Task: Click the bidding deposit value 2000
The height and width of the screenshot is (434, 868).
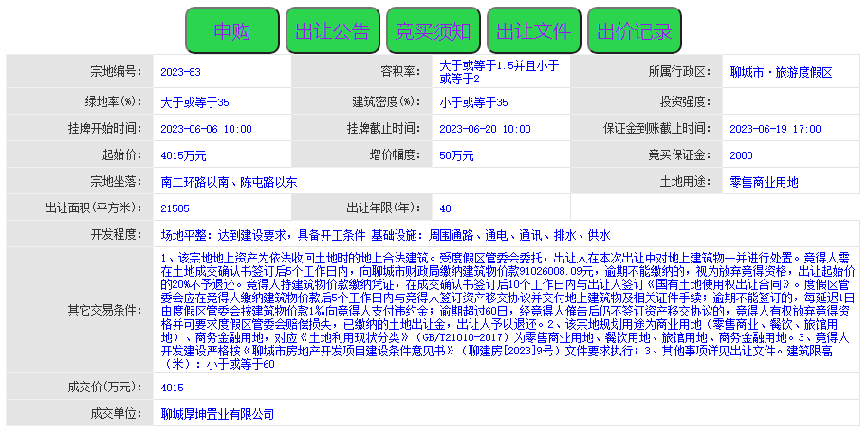Action: (x=741, y=155)
